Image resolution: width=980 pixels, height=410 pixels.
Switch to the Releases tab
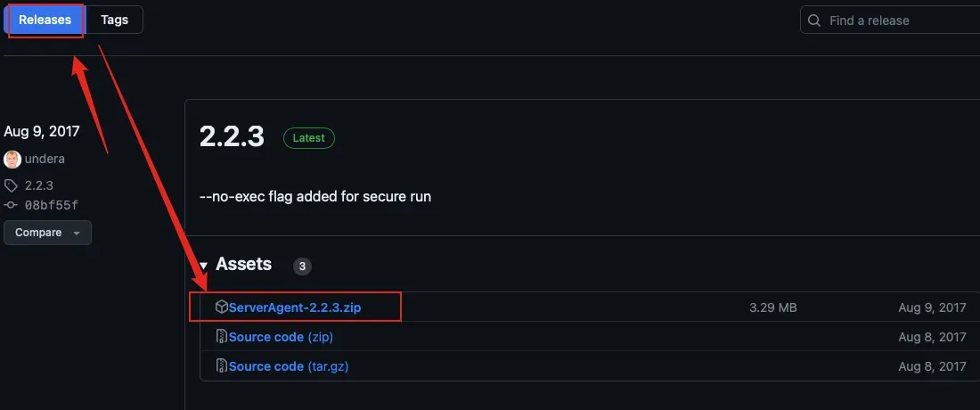click(x=45, y=20)
